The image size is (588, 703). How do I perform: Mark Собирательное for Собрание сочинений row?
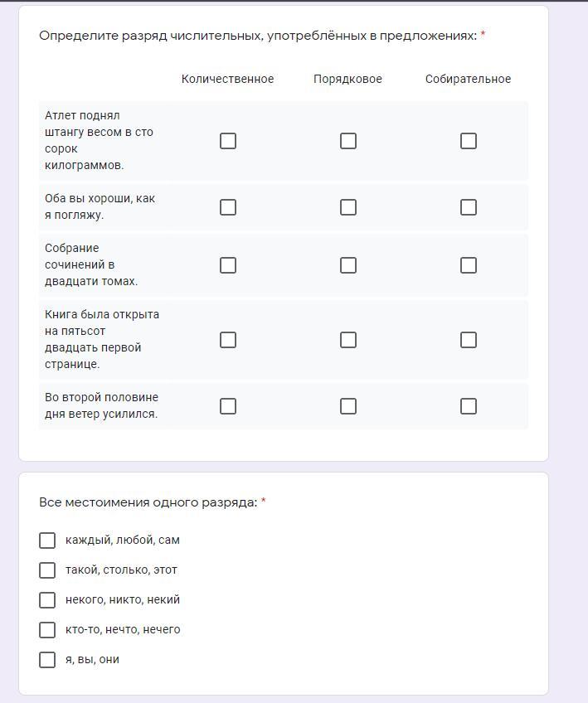tap(469, 265)
